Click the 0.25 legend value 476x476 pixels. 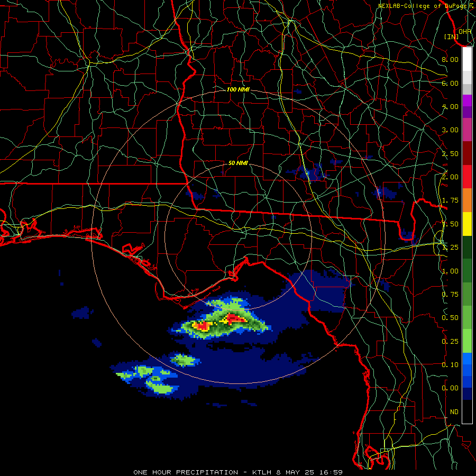(450, 342)
